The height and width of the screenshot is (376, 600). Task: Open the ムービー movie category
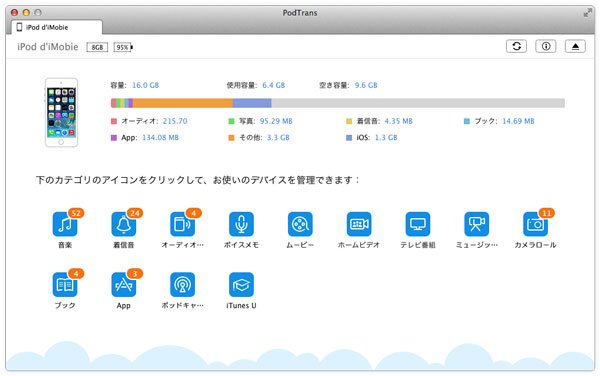click(300, 225)
